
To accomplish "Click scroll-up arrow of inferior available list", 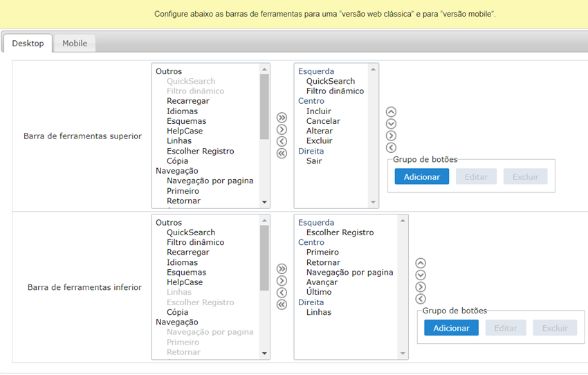I will click(x=264, y=221).
